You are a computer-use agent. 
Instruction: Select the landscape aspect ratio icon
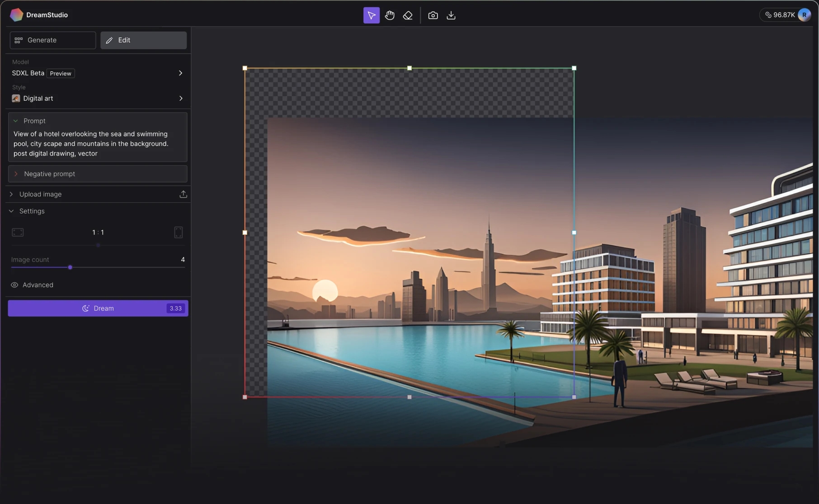[18, 232]
